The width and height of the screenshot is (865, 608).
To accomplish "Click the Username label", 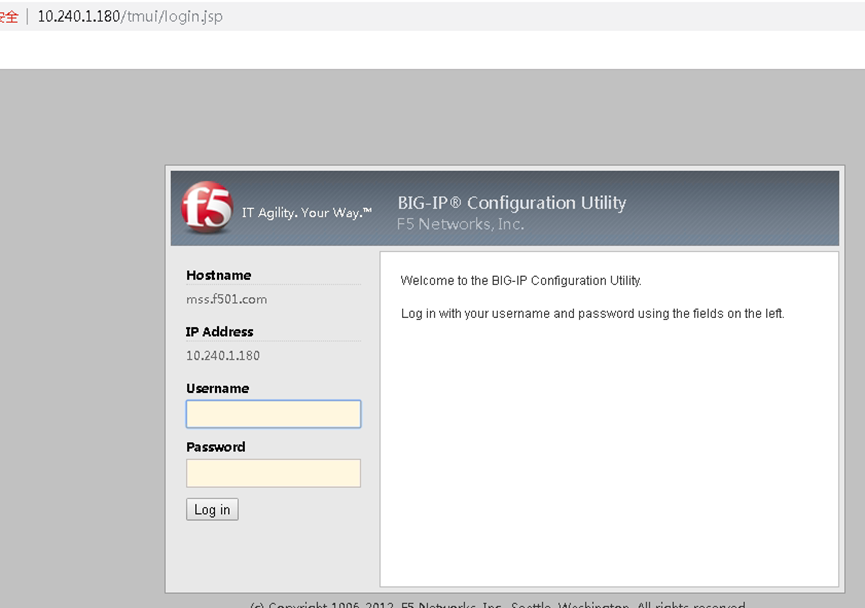I will pyautogui.click(x=217, y=388).
